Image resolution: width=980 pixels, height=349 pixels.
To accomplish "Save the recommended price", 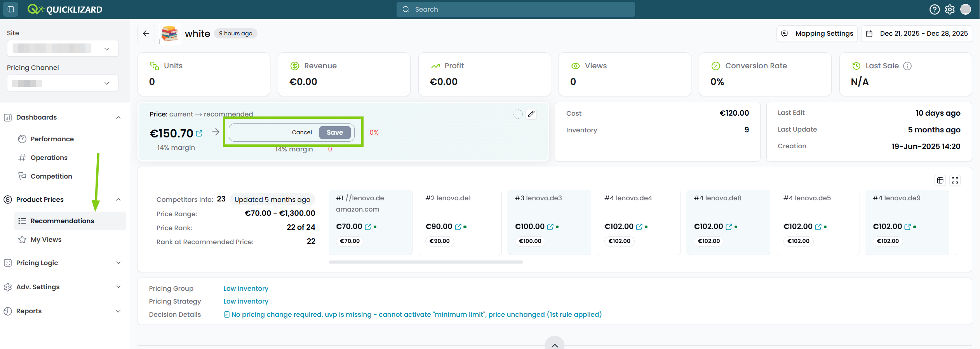I will pos(335,132).
